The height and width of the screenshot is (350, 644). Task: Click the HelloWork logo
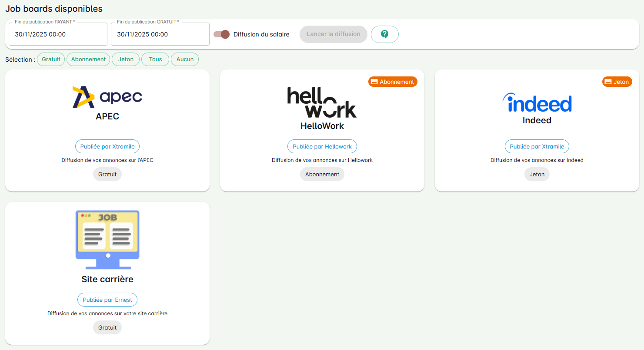point(322,102)
